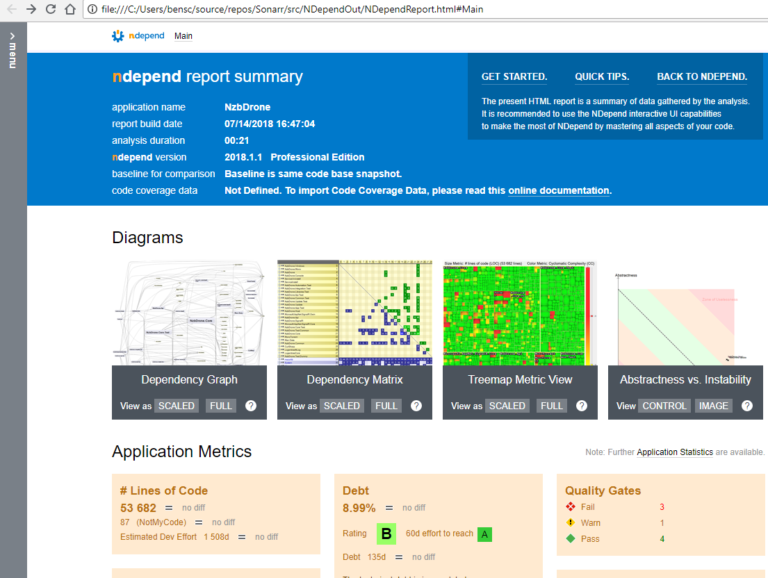Show help for Abstractness vs. Instability
The width and height of the screenshot is (768, 578).
[747, 406]
